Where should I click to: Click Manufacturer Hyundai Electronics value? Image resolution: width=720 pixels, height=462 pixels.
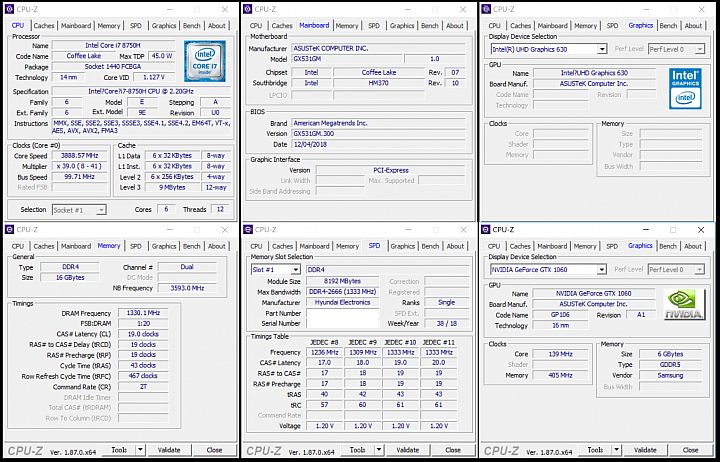[x=343, y=302]
